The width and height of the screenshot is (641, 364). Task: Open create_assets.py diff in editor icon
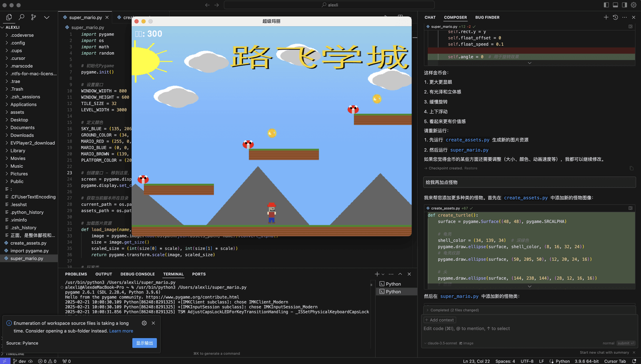click(630, 208)
